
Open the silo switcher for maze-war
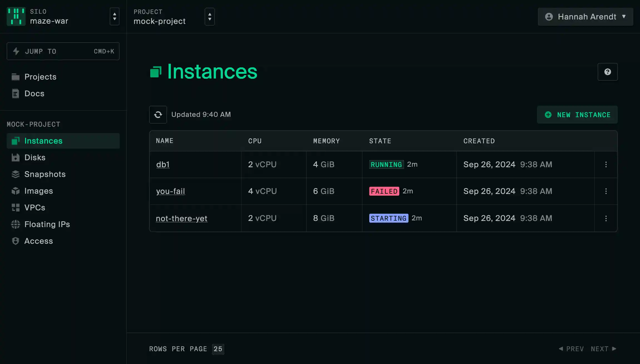(x=114, y=17)
